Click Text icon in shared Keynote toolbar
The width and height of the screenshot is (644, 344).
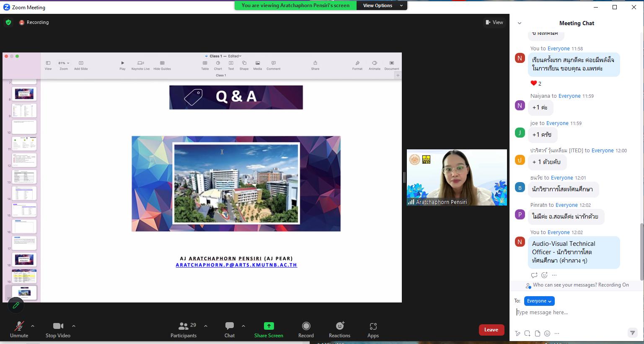tap(231, 65)
